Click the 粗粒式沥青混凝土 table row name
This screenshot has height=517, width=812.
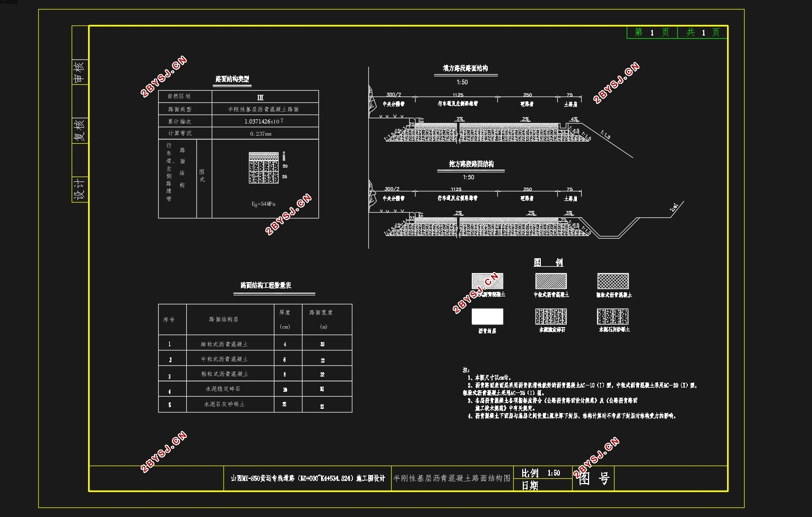pyautogui.click(x=224, y=374)
